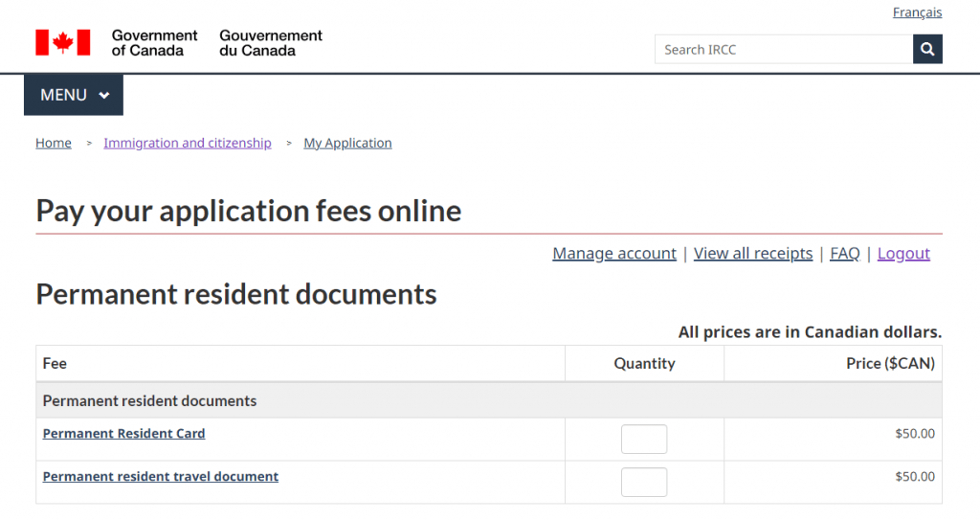Open Immigration and citizenship breadcrumb
Viewport: 980px width, 520px height.
[188, 143]
